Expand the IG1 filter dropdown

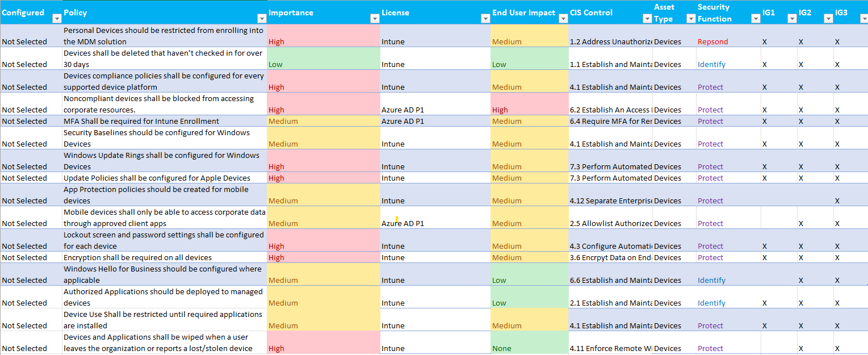(791, 18)
